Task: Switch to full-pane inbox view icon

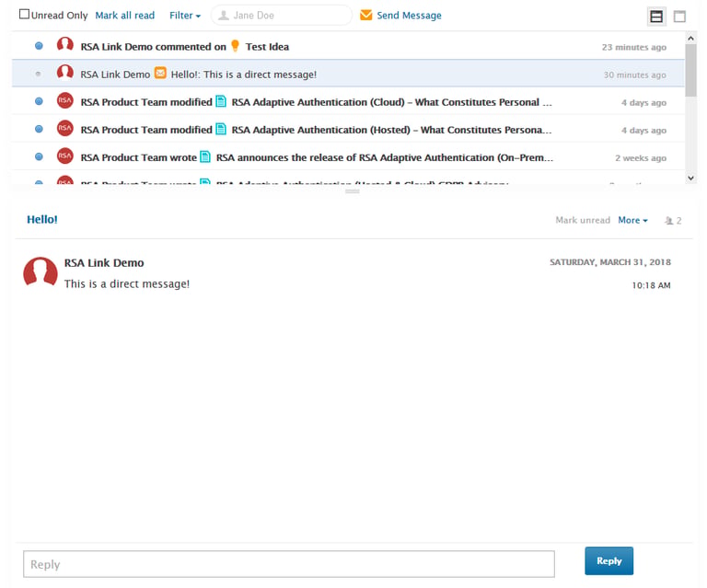Action: [x=679, y=17]
